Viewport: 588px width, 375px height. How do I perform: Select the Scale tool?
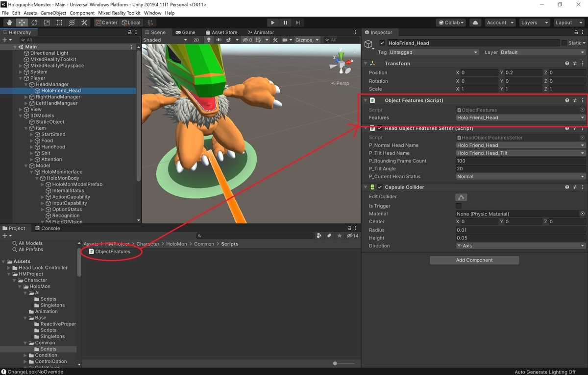coord(47,23)
